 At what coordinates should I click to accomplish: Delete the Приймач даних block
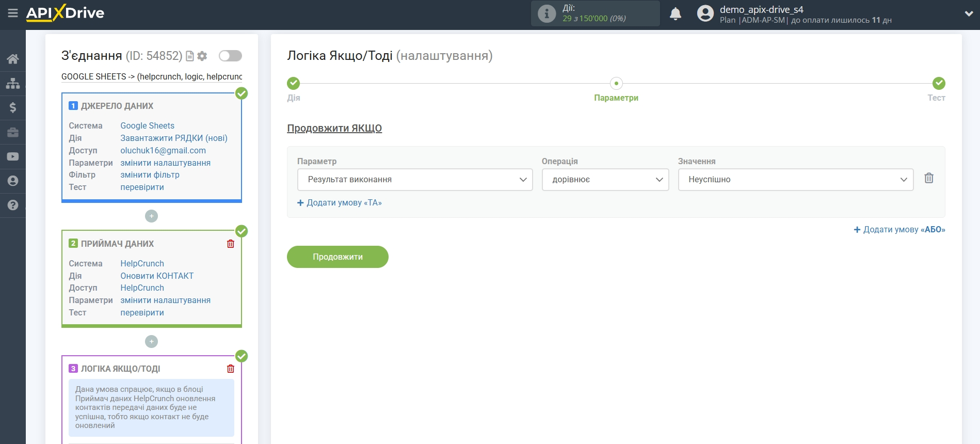(x=231, y=244)
